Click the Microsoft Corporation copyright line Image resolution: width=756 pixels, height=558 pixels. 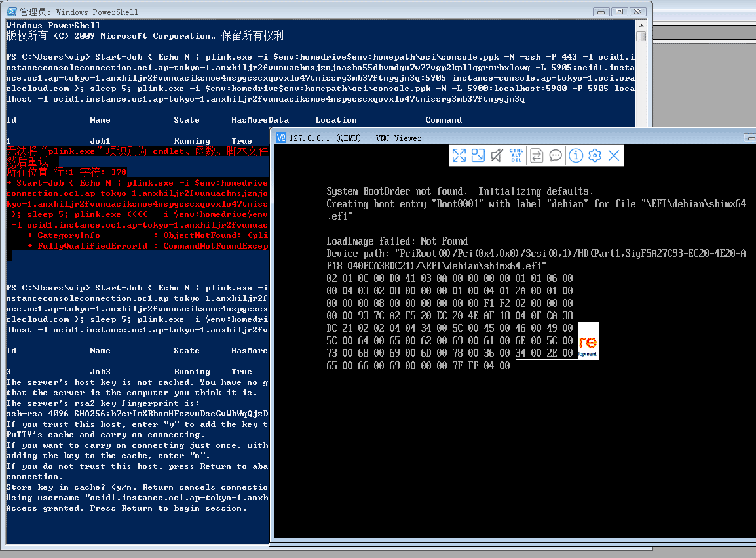tap(148, 36)
